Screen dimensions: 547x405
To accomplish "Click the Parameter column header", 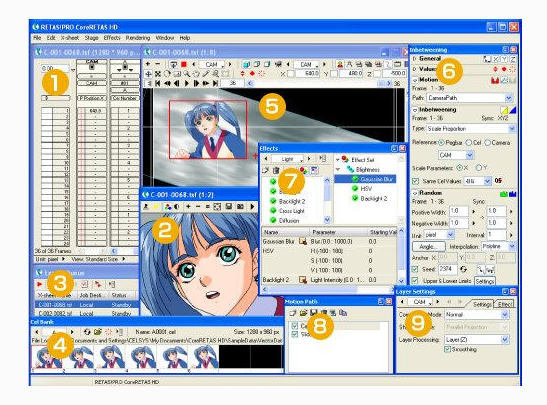I will point(338,232).
